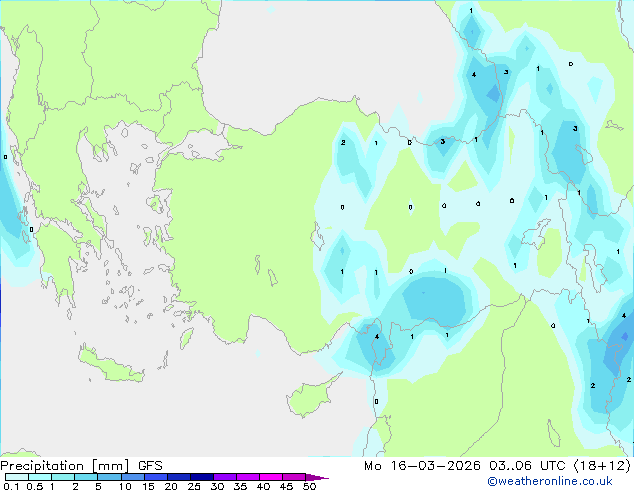Click the purple arrow tip past 50
This screenshot has height=490, width=634.
coord(317,477)
